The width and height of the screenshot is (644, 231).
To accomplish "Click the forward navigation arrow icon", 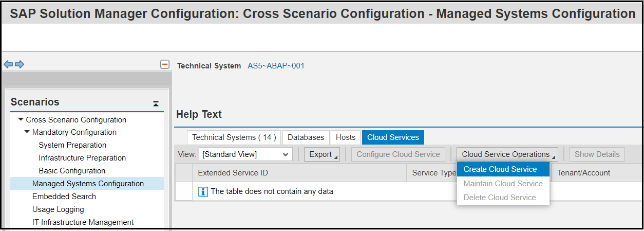I will [x=19, y=65].
